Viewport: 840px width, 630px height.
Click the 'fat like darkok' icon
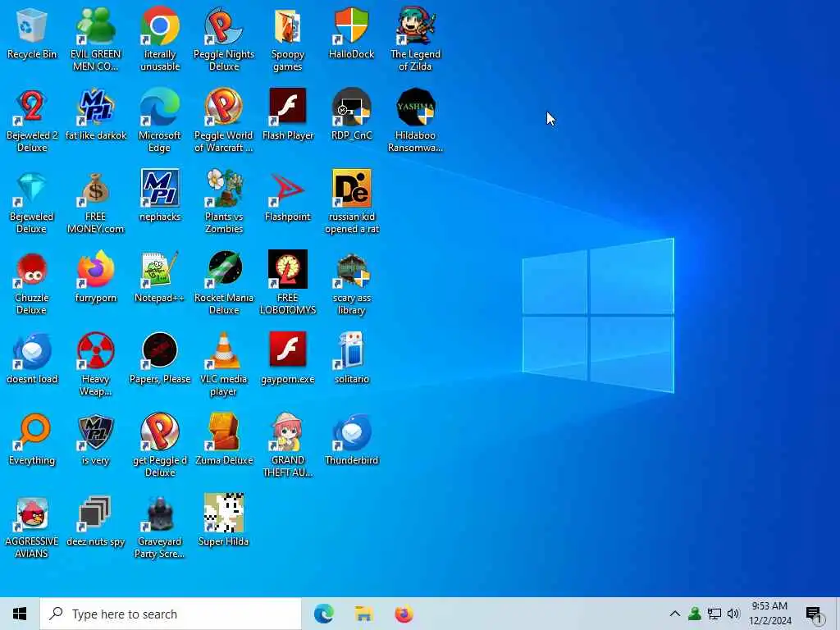[96, 113]
